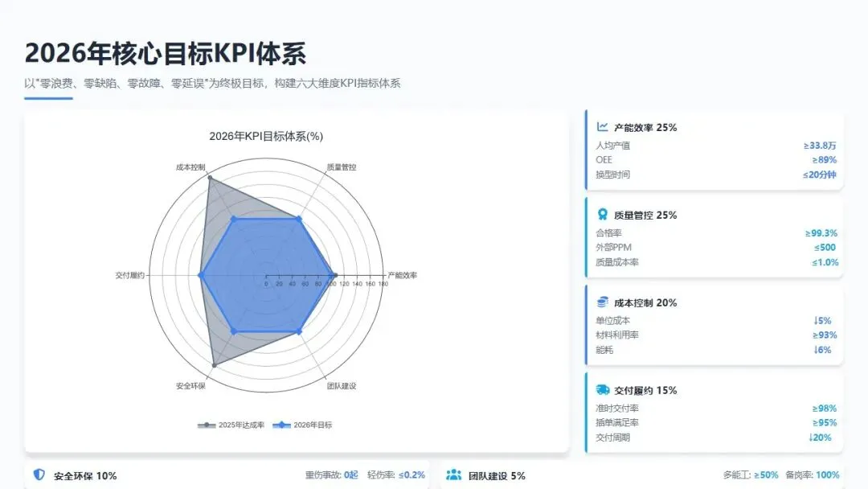Click the 质量管控 25% card heading
Viewport: 868px width, 489px height.
tap(645, 215)
